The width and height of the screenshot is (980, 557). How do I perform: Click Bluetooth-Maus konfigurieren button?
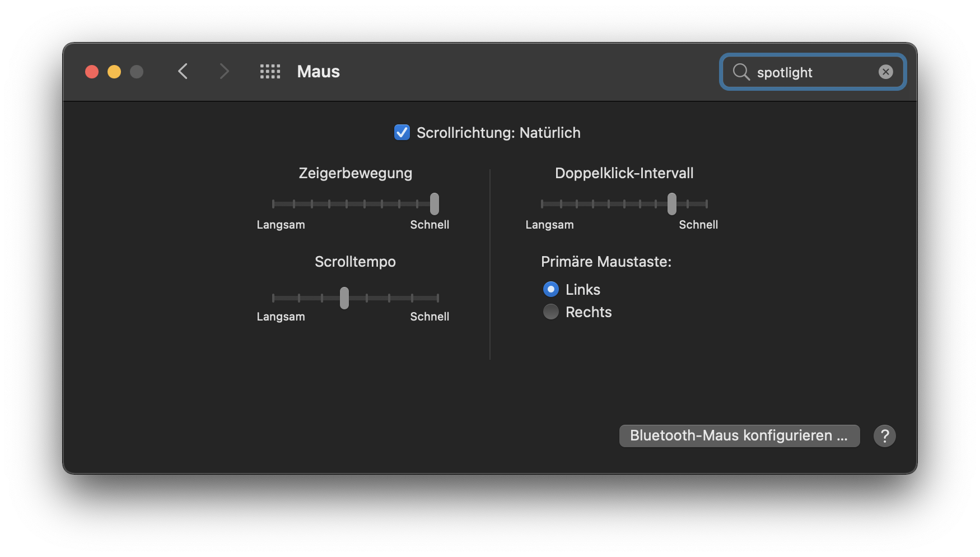tap(739, 436)
